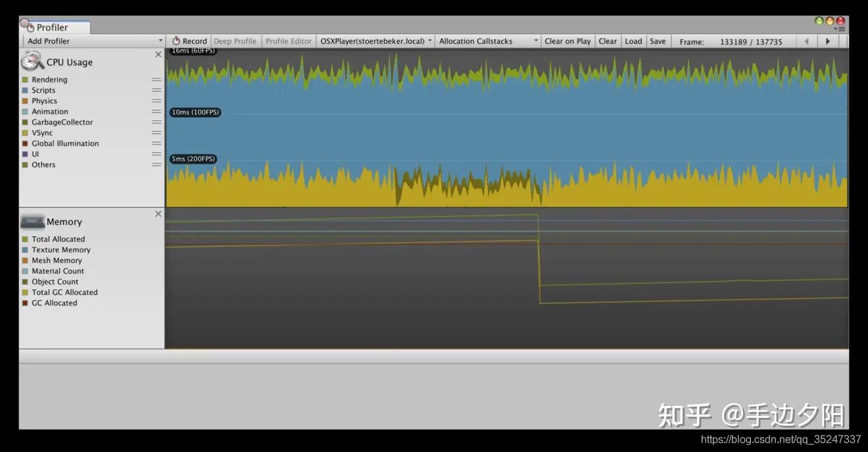Toggle Total Allocated memory series
The height and width of the screenshot is (452, 868).
click(25, 239)
